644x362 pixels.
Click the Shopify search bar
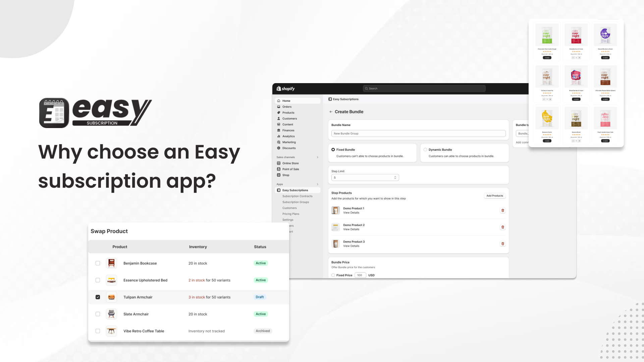point(423,88)
